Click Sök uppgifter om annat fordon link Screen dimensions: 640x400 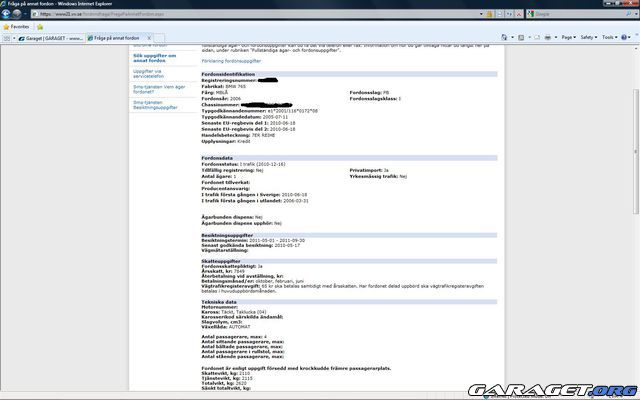coord(155,58)
